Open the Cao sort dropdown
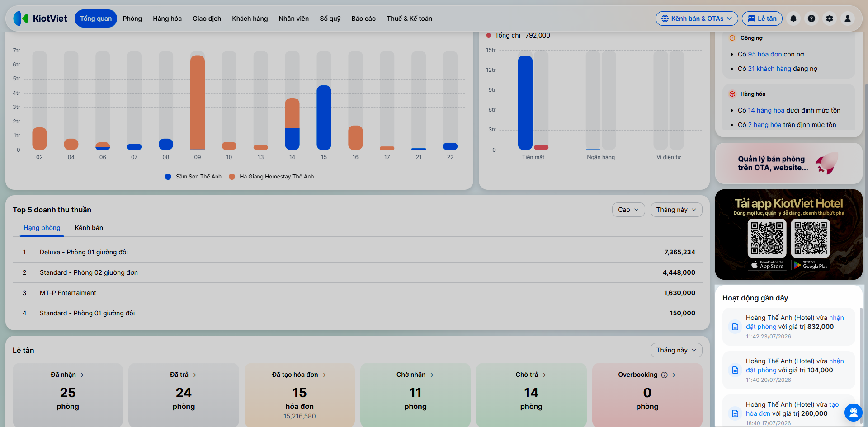The width and height of the screenshot is (868, 427). pyautogui.click(x=628, y=210)
